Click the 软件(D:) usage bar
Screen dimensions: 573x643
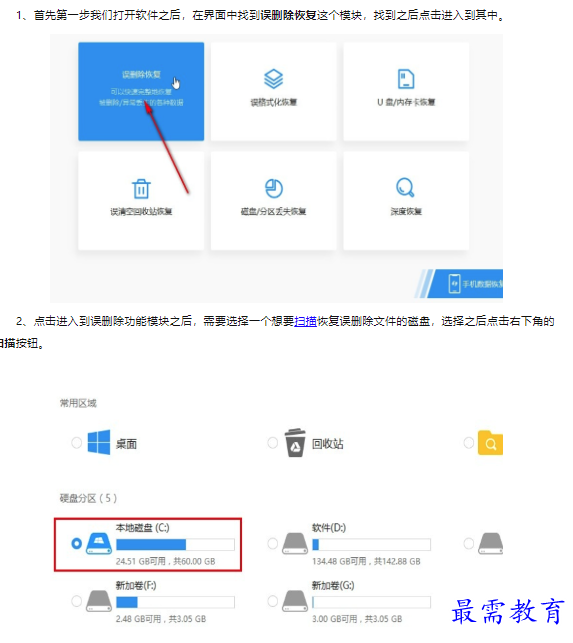point(371,544)
